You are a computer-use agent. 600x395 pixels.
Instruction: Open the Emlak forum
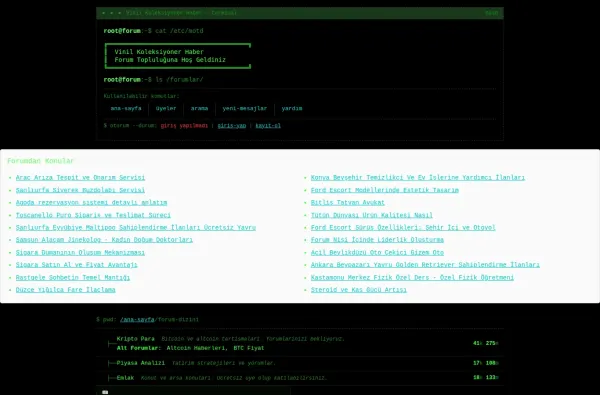(x=125, y=378)
